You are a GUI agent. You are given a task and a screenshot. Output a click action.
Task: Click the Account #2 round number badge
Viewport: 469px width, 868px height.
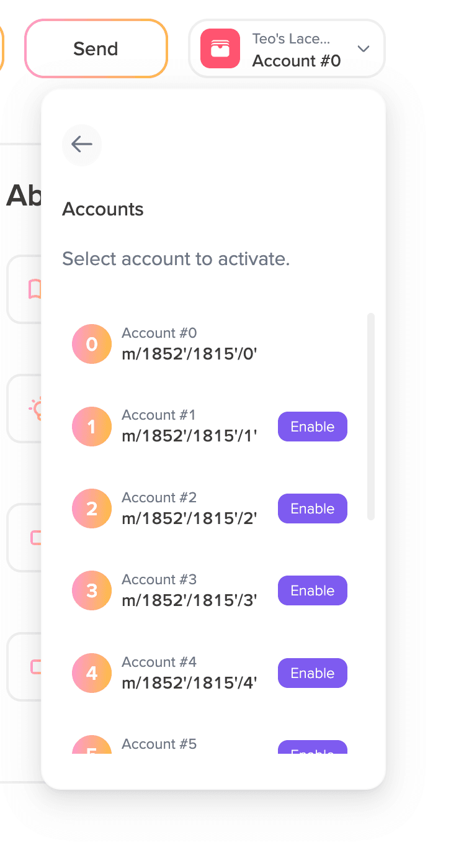coord(92,509)
